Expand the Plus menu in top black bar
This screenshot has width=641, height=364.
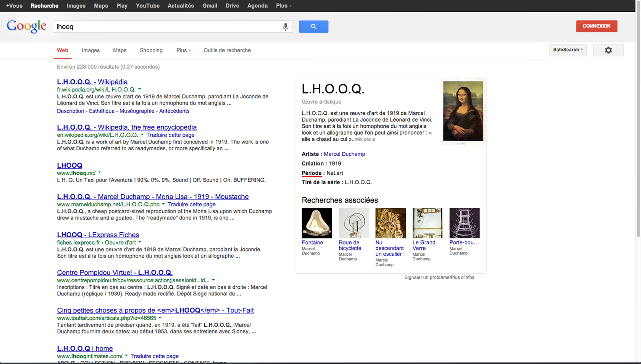tap(284, 6)
